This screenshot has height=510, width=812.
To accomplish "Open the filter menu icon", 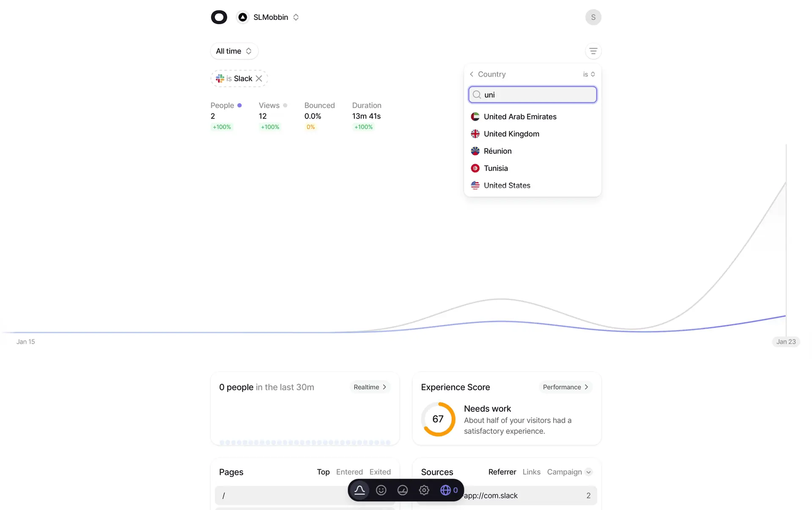I will tap(593, 51).
